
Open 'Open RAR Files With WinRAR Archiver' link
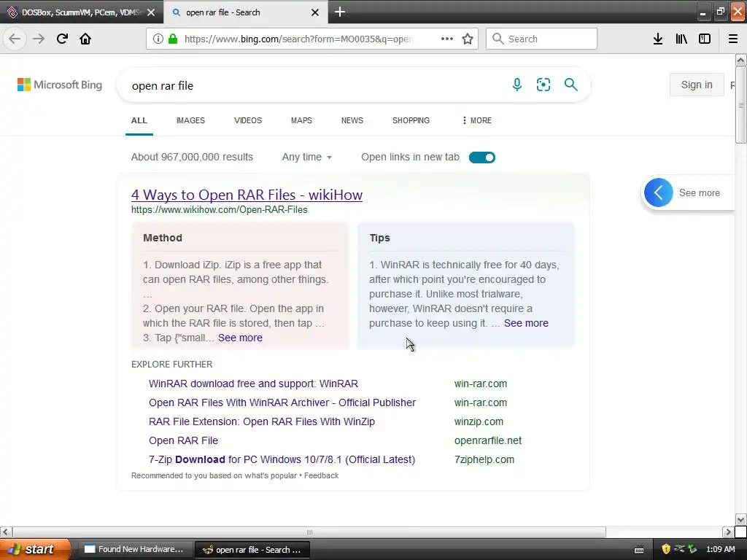coord(282,402)
